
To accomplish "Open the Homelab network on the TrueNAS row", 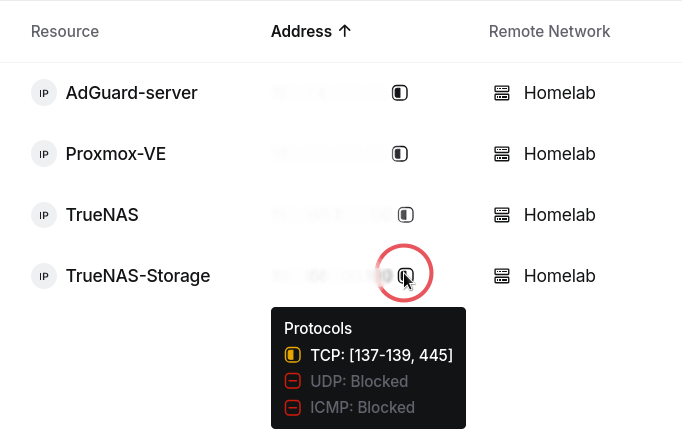I will (x=559, y=214).
